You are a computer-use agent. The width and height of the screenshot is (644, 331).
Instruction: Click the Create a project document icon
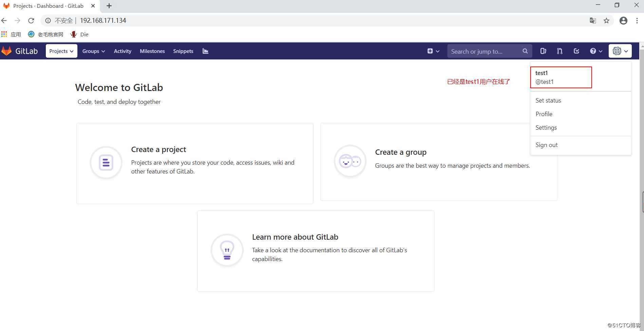point(106,163)
